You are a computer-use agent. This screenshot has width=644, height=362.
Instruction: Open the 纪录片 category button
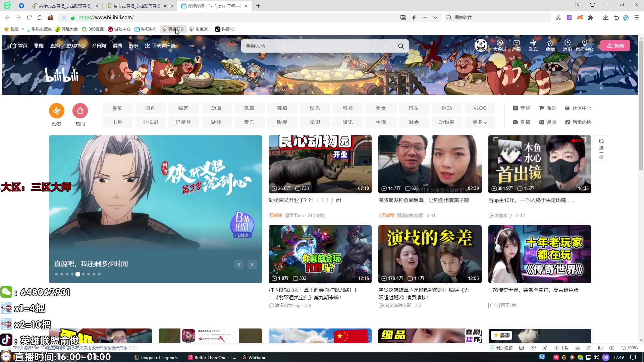tap(183, 122)
